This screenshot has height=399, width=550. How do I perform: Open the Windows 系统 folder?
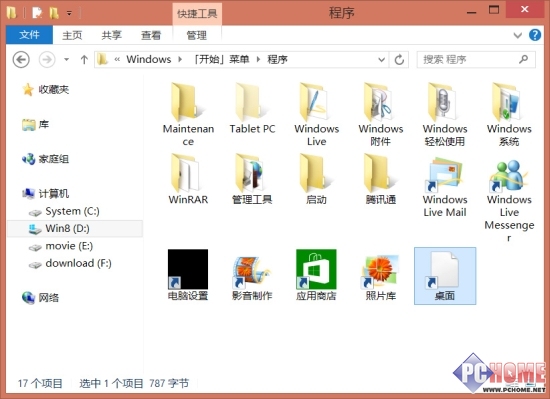point(509,114)
